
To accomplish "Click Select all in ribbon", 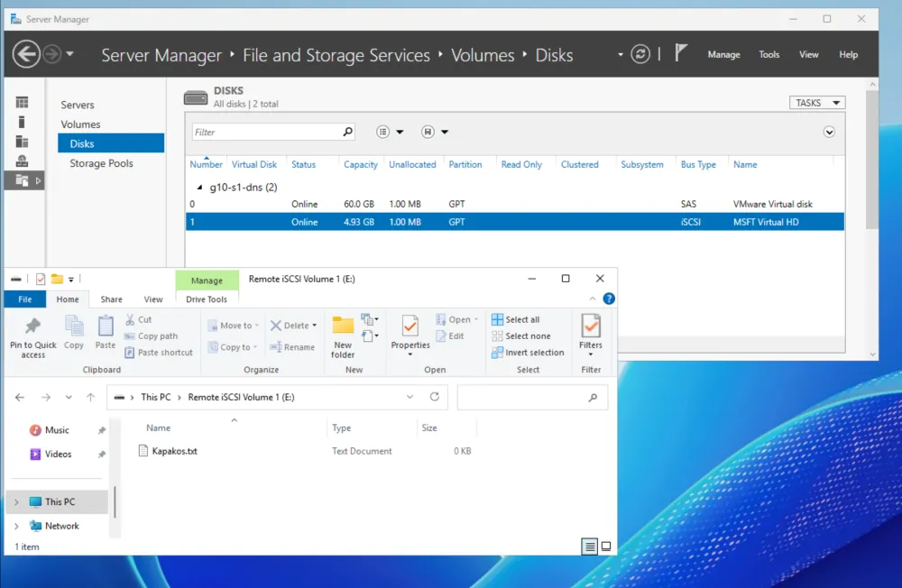I will 516,319.
